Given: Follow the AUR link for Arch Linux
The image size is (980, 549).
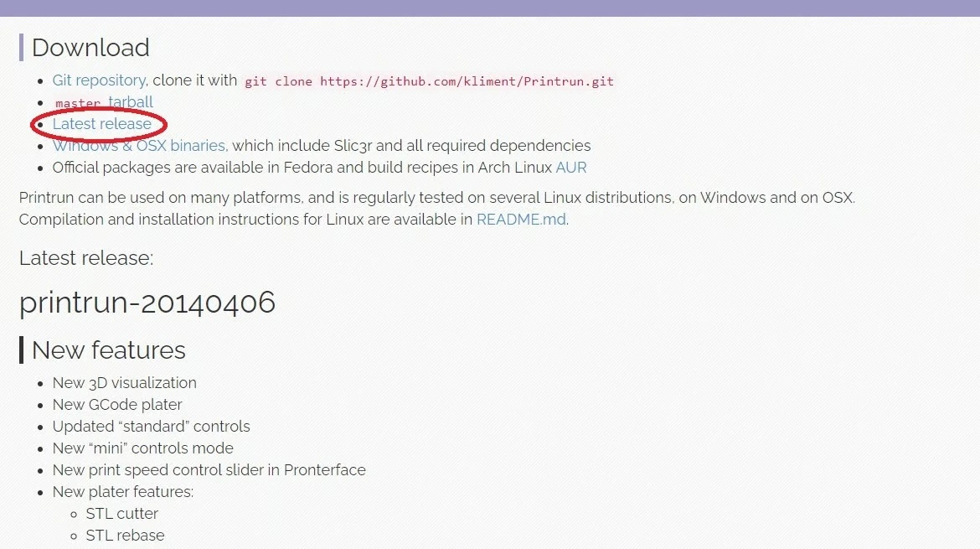Looking at the screenshot, I should pyautogui.click(x=571, y=168).
